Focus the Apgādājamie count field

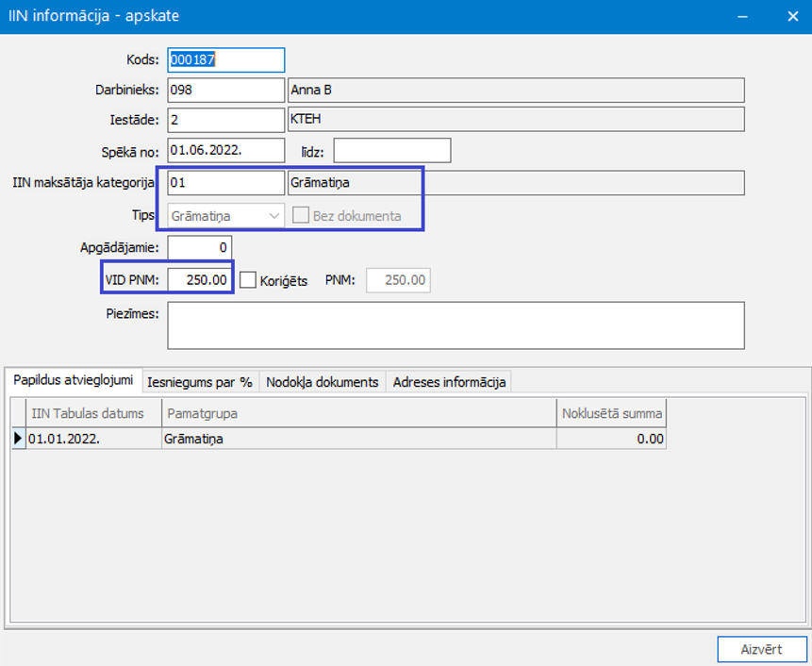coord(199,247)
